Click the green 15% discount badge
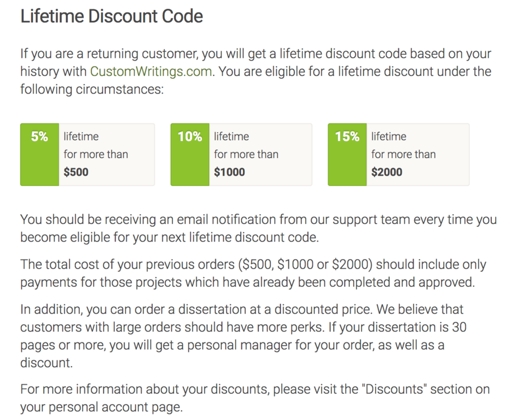 347,155
